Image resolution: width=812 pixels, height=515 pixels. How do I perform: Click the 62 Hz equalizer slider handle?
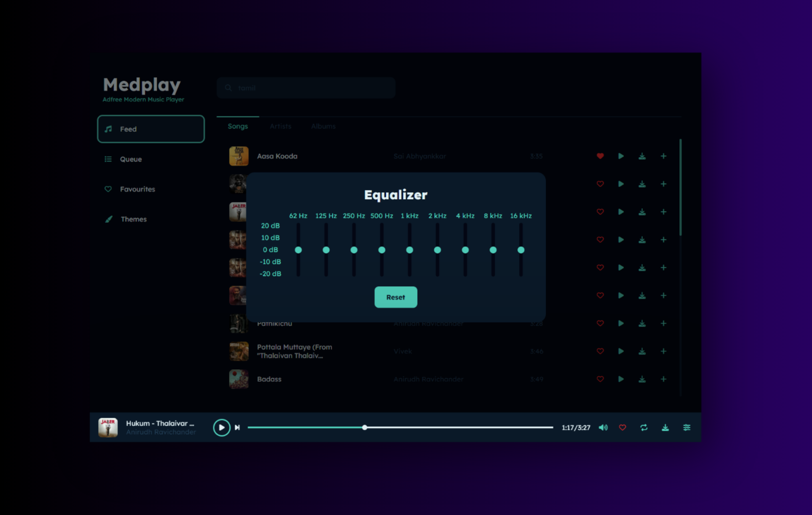click(x=298, y=250)
